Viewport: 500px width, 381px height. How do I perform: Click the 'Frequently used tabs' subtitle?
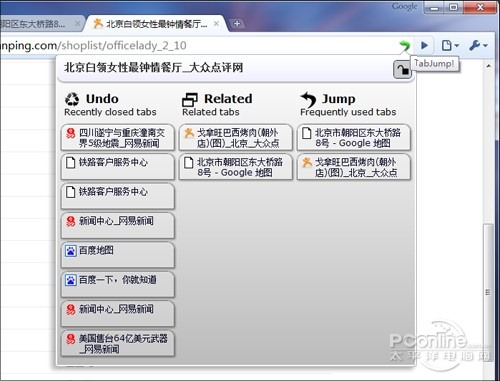pyautogui.click(x=348, y=112)
